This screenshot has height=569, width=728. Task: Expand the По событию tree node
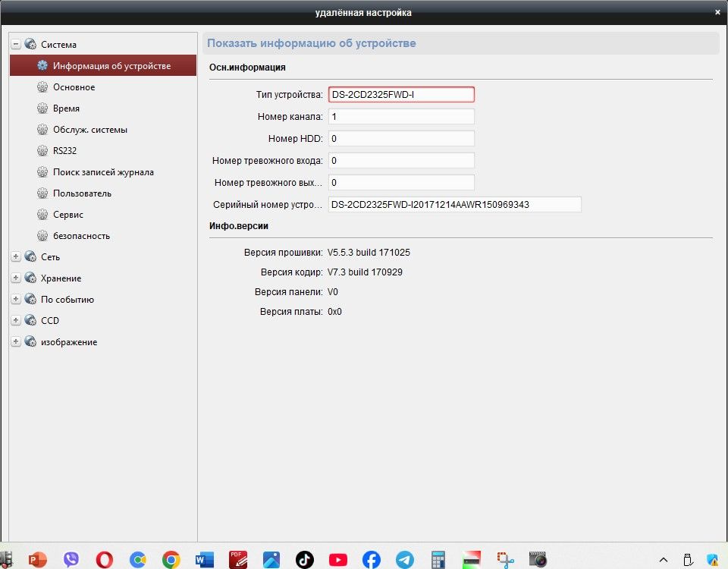pos(16,299)
